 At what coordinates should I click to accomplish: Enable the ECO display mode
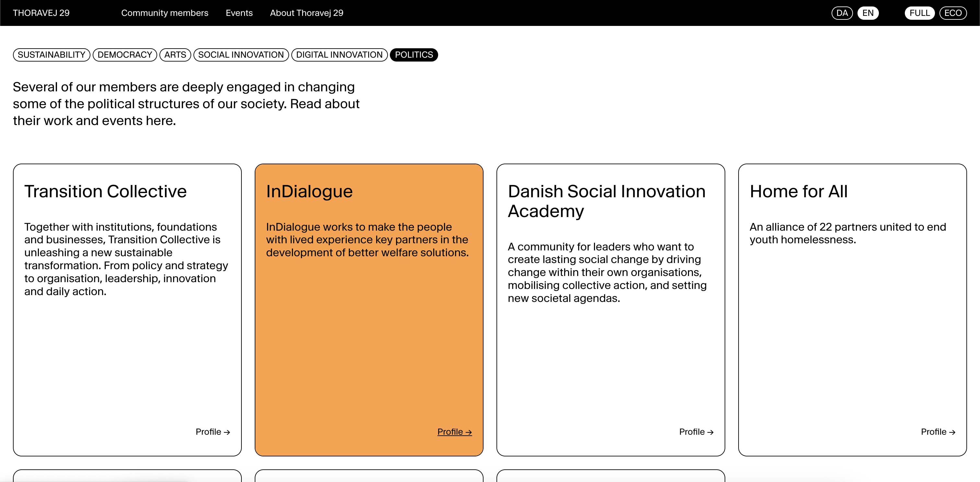(953, 13)
